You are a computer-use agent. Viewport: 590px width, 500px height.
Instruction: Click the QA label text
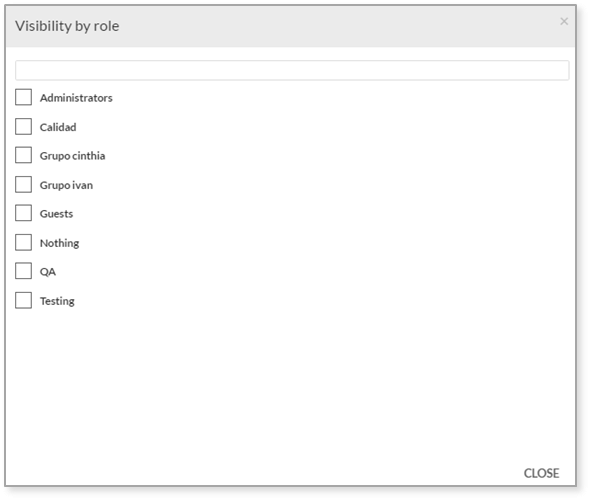[48, 272]
